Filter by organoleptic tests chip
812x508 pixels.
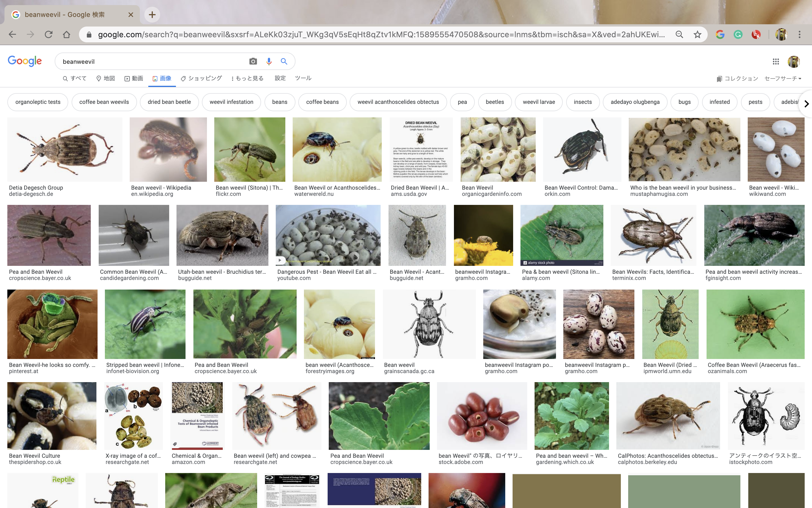(x=37, y=102)
